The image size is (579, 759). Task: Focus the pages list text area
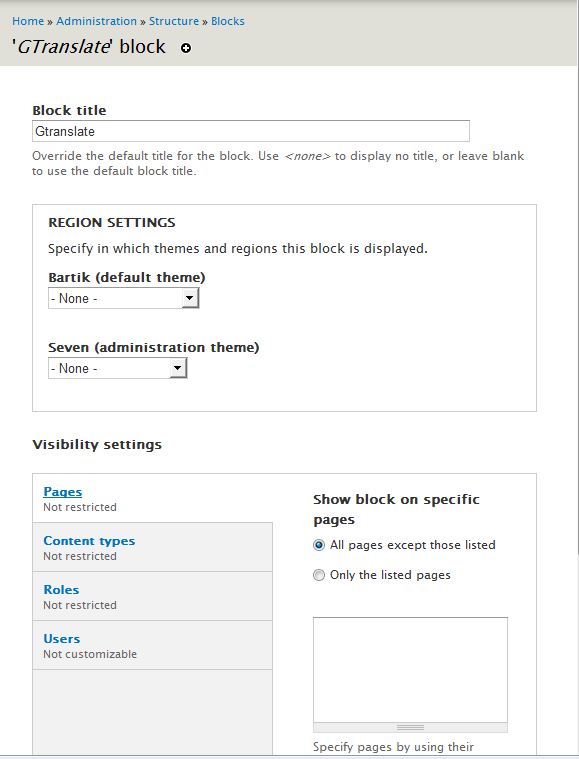click(411, 670)
